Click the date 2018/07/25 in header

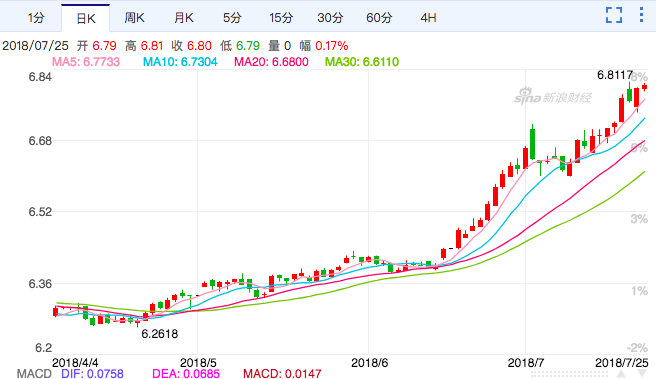35,46
